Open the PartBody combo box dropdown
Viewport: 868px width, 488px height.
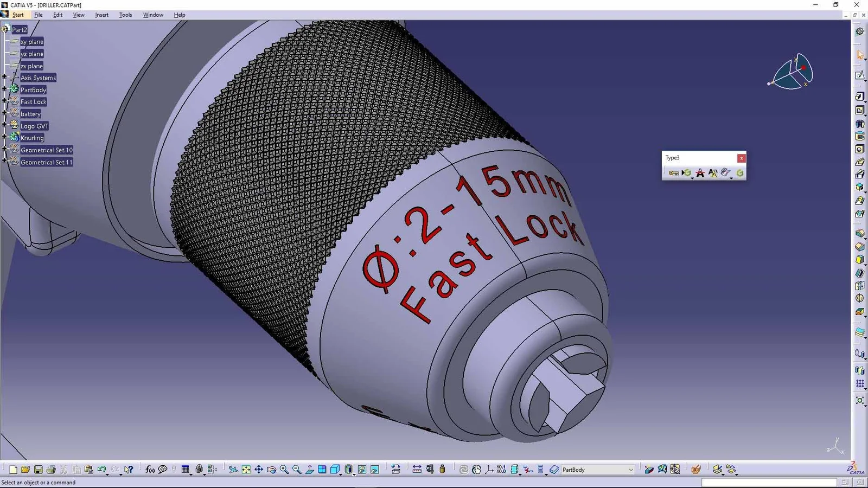(x=631, y=470)
